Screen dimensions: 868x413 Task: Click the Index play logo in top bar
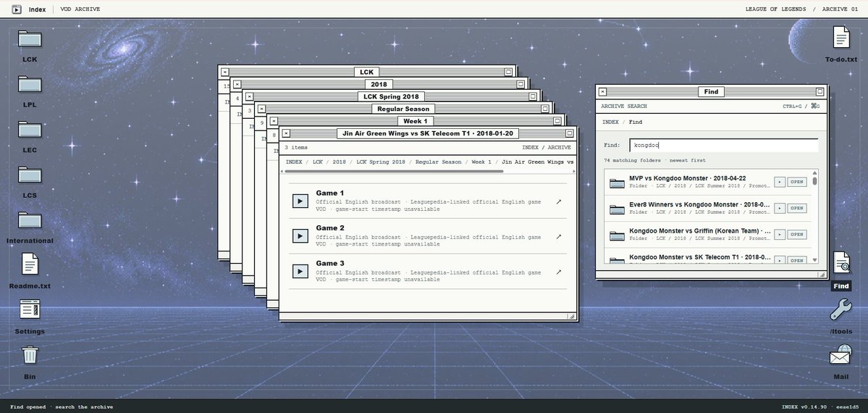pos(17,9)
